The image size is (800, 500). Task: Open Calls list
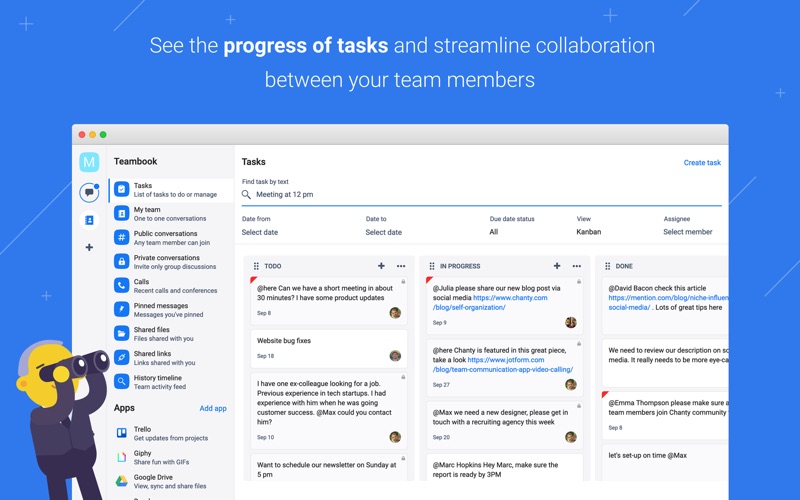171,286
